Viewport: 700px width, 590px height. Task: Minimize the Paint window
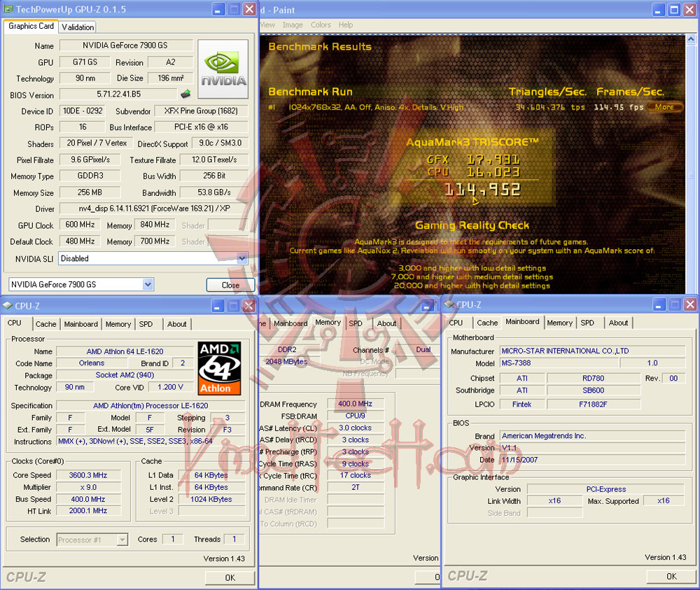click(x=659, y=10)
